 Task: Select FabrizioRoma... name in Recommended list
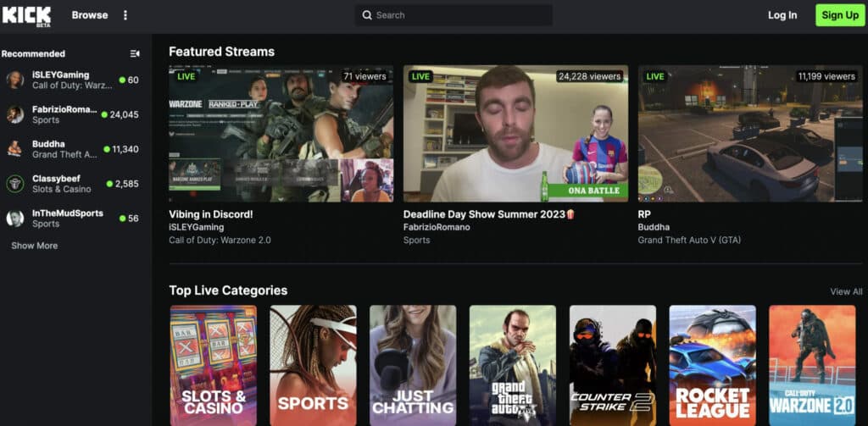pyautogui.click(x=64, y=109)
